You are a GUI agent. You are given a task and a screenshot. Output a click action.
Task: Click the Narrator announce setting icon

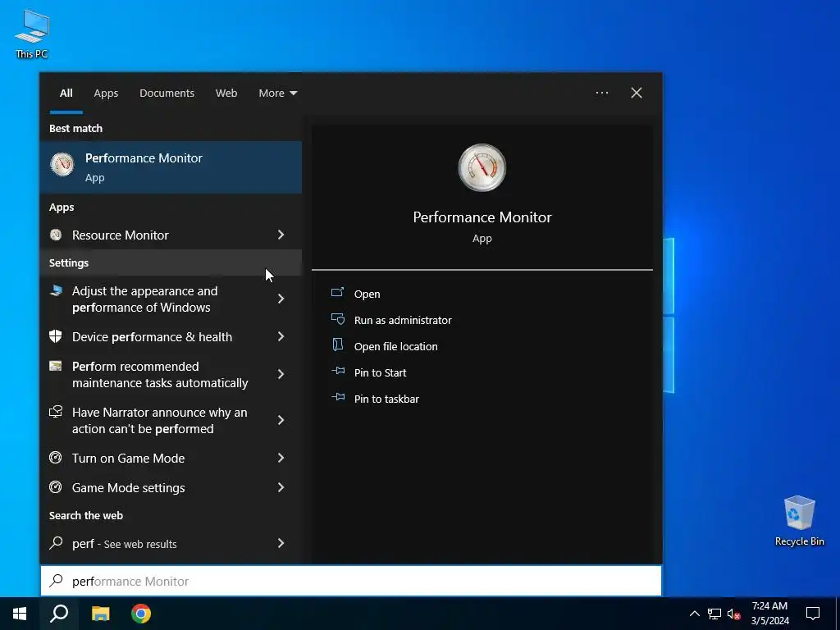click(x=56, y=412)
